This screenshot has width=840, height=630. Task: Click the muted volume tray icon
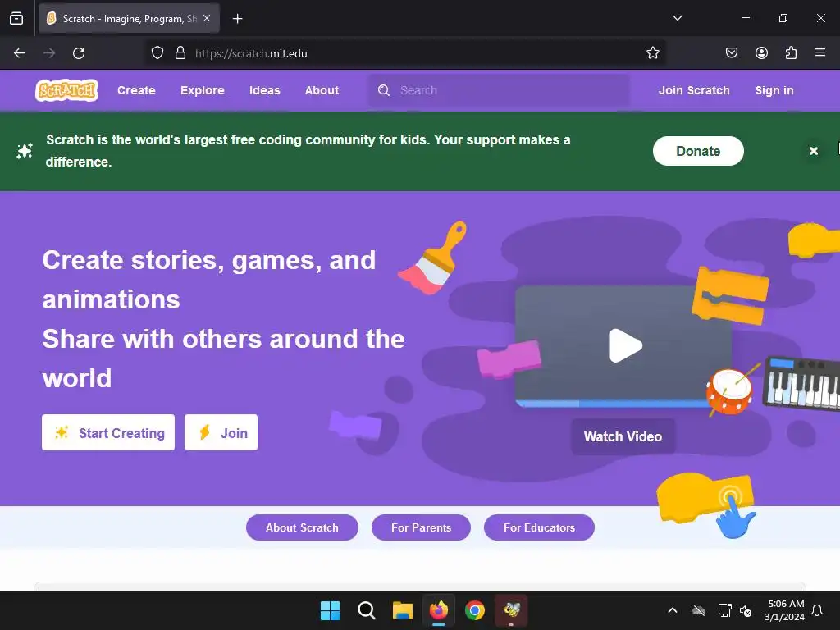tap(745, 610)
